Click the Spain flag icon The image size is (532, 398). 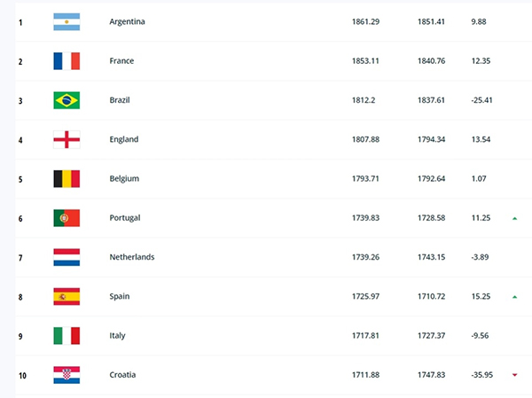pos(66,296)
